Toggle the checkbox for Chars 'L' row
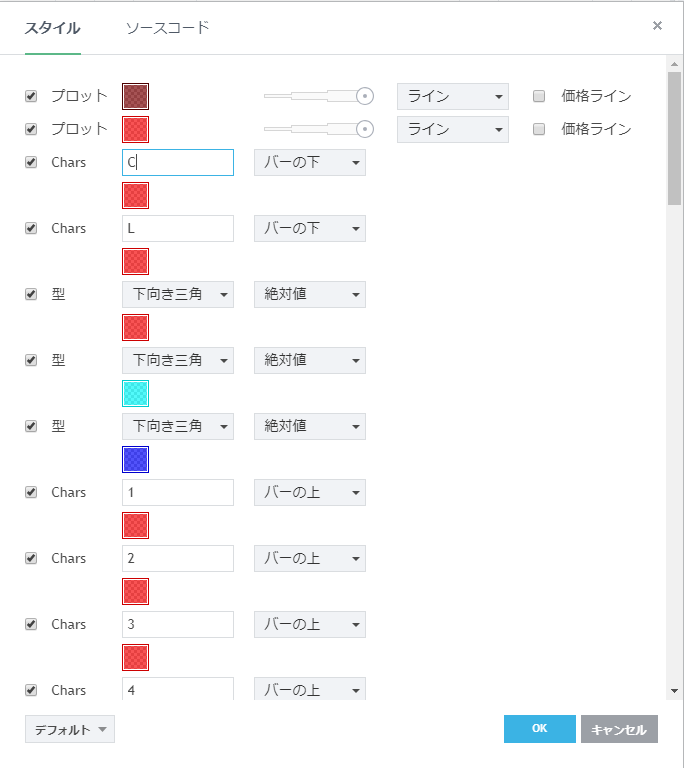The width and height of the screenshot is (684, 768). (x=31, y=229)
